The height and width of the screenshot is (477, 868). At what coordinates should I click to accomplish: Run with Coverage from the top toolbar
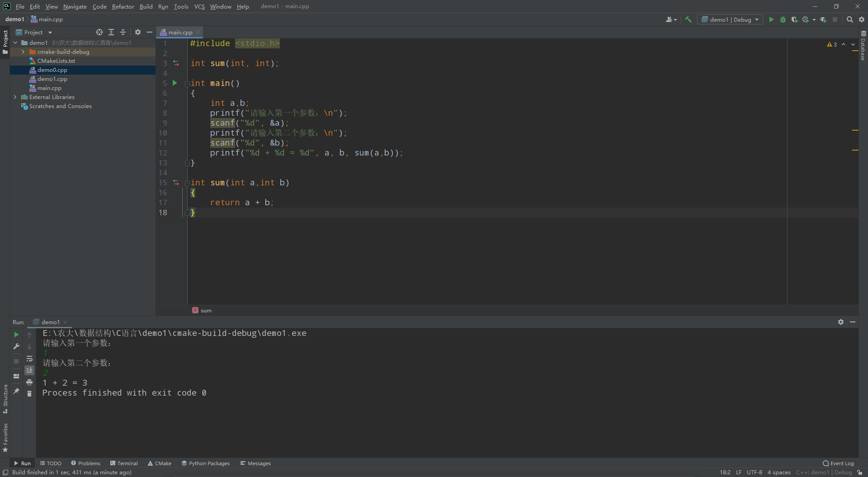(x=794, y=19)
